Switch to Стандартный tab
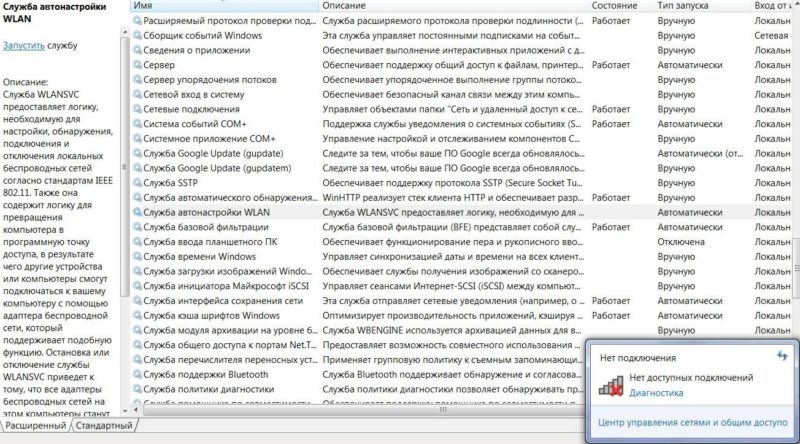Screen dimensions: 800x444 click(x=104, y=426)
